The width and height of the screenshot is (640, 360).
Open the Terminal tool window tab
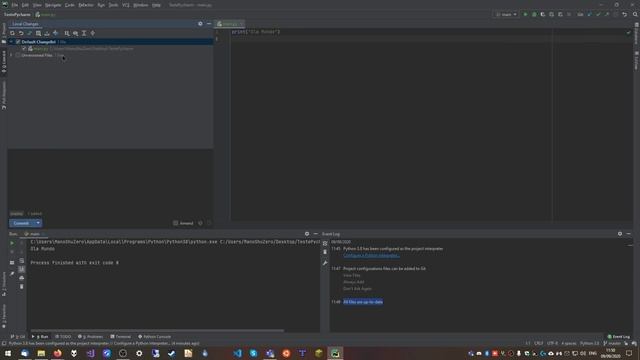120,337
